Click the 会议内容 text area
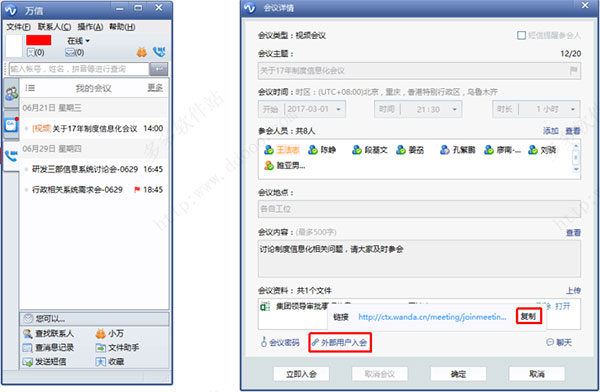Image resolution: width=600 pixels, height=392 pixels. click(419, 258)
